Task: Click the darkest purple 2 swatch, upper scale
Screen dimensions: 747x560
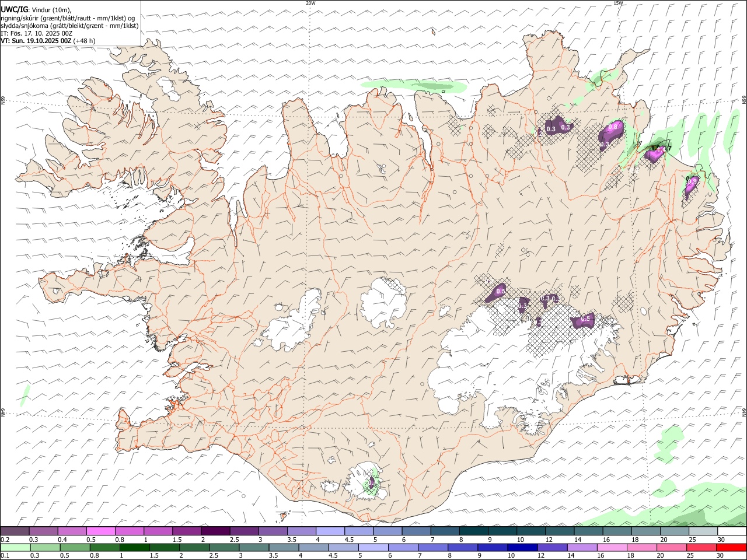Action: [x=215, y=531]
